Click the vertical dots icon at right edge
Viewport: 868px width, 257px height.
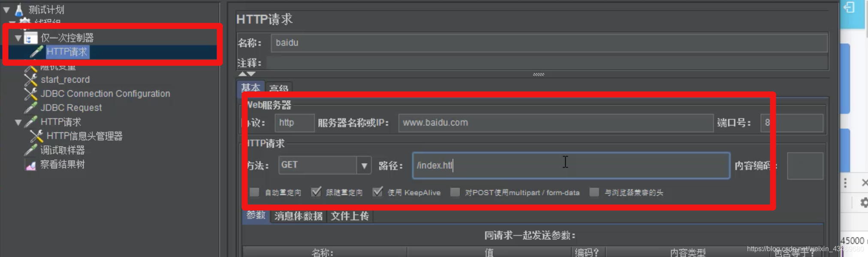coord(845,183)
